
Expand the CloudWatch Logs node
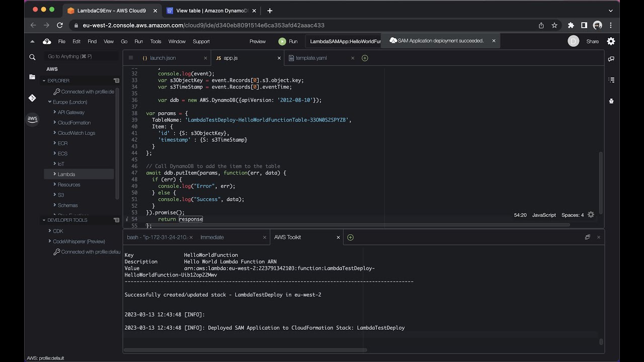(54, 133)
